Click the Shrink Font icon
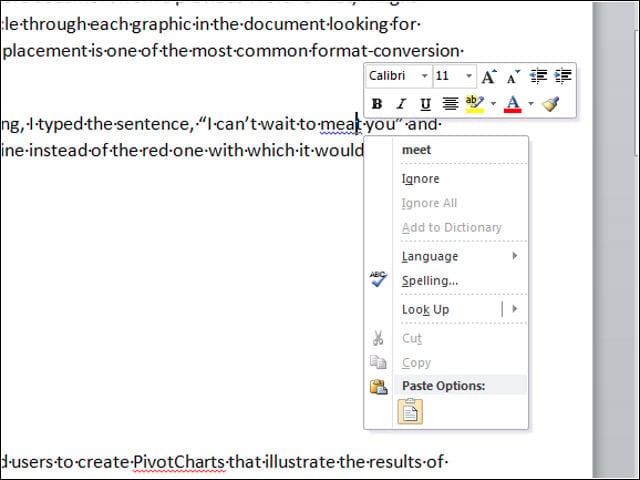Viewport: 640px width, 480px height. coord(513,76)
